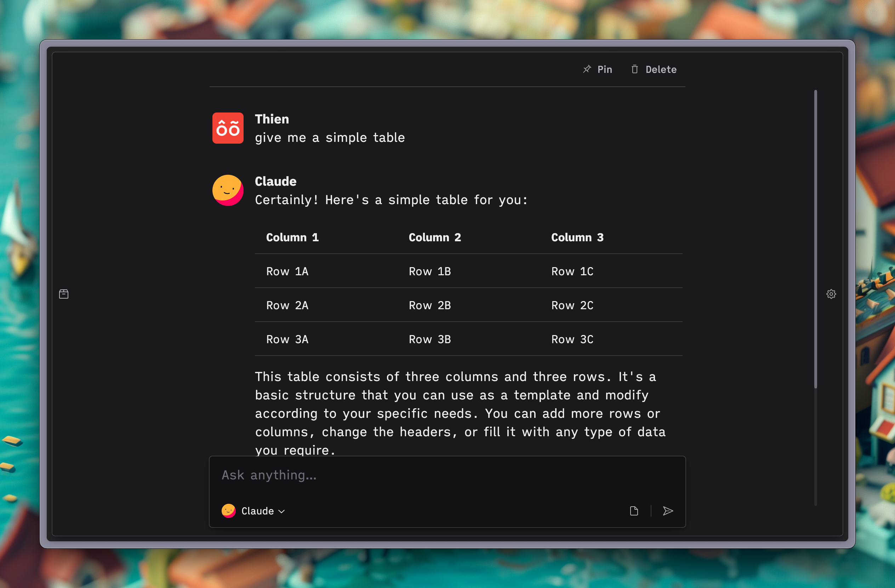Click the attach file icon

click(x=634, y=511)
